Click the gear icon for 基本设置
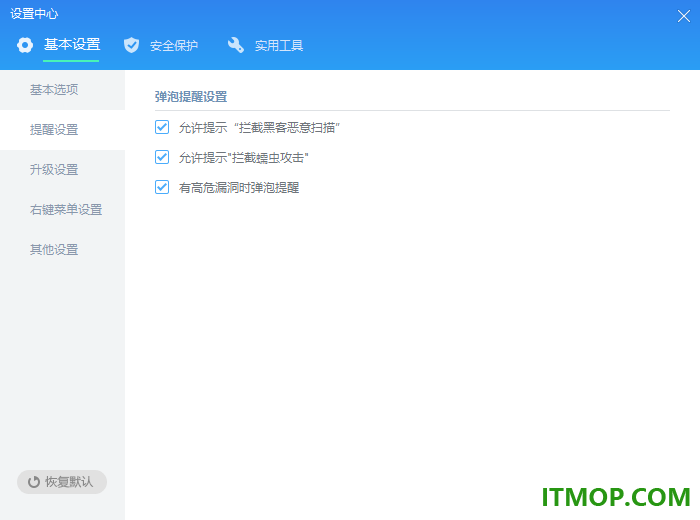This screenshot has height=520, width=700. tap(25, 45)
